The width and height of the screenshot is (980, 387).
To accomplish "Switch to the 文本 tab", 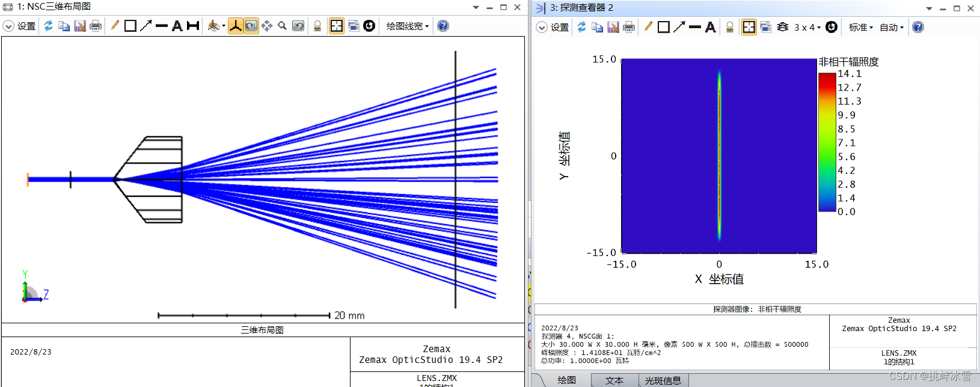I will pyautogui.click(x=614, y=380).
